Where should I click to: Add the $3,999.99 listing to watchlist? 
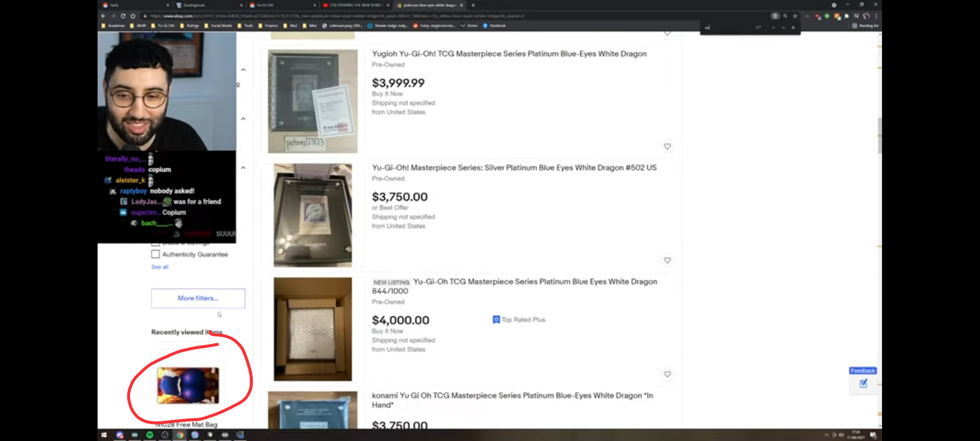[x=667, y=146]
